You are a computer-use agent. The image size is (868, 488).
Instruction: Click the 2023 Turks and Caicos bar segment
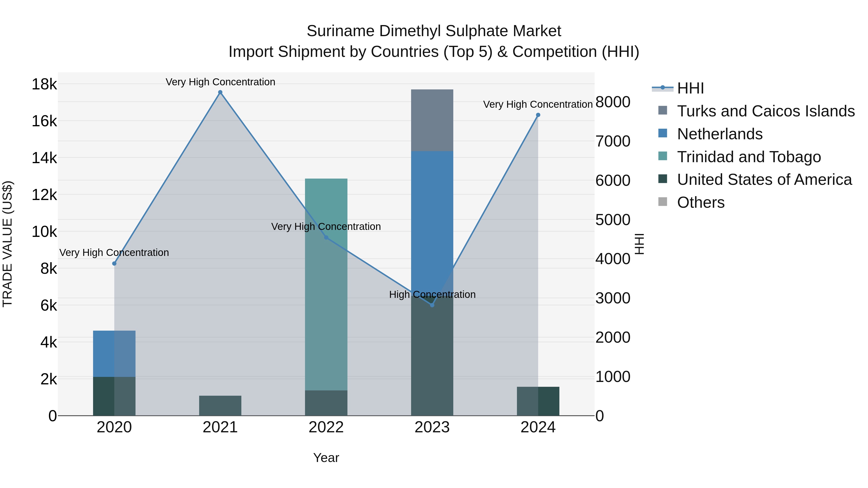coord(432,120)
